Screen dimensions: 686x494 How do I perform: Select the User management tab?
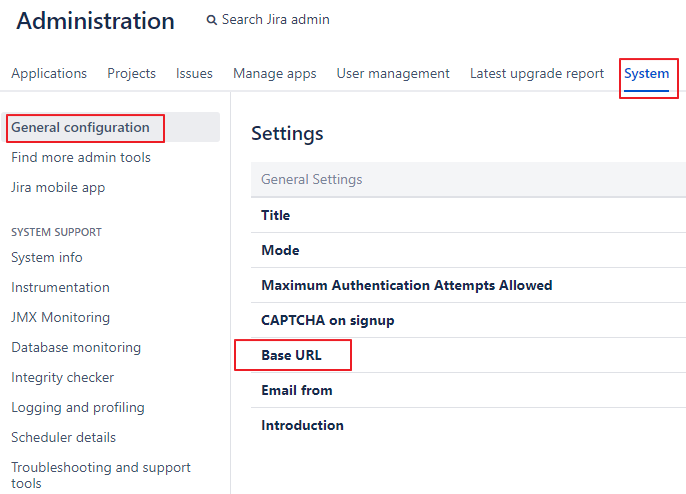pyautogui.click(x=393, y=73)
